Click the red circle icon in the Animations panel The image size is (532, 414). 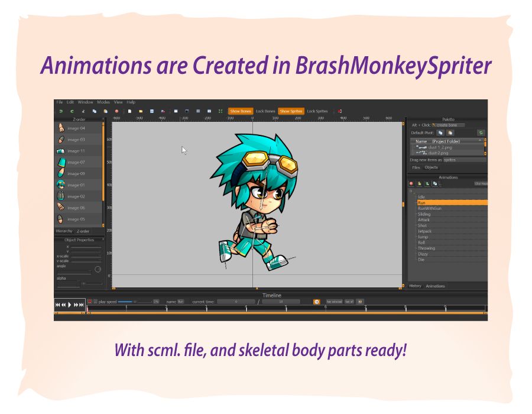pyautogui.click(x=411, y=183)
